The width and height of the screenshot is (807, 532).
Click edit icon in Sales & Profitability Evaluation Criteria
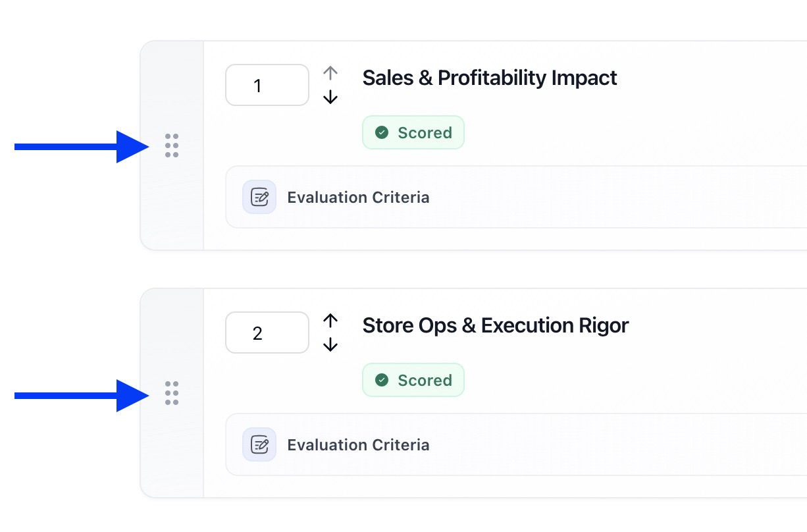pos(259,197)
